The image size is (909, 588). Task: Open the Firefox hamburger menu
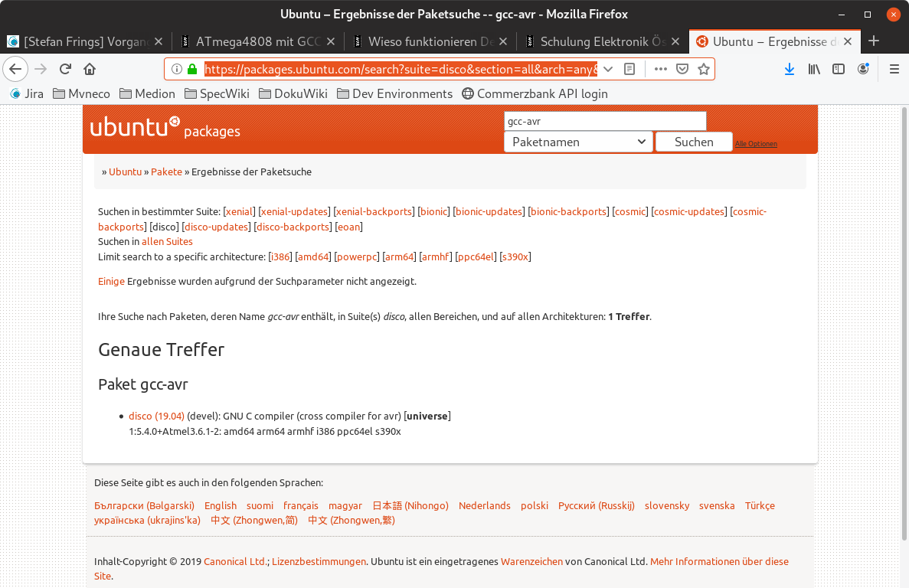(x=894, y=69)
